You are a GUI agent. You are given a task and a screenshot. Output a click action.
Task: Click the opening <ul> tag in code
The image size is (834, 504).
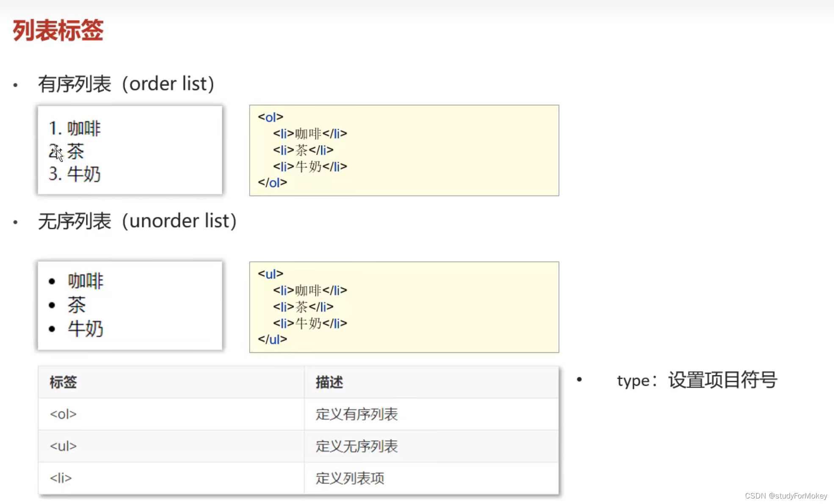pos(271,274)
